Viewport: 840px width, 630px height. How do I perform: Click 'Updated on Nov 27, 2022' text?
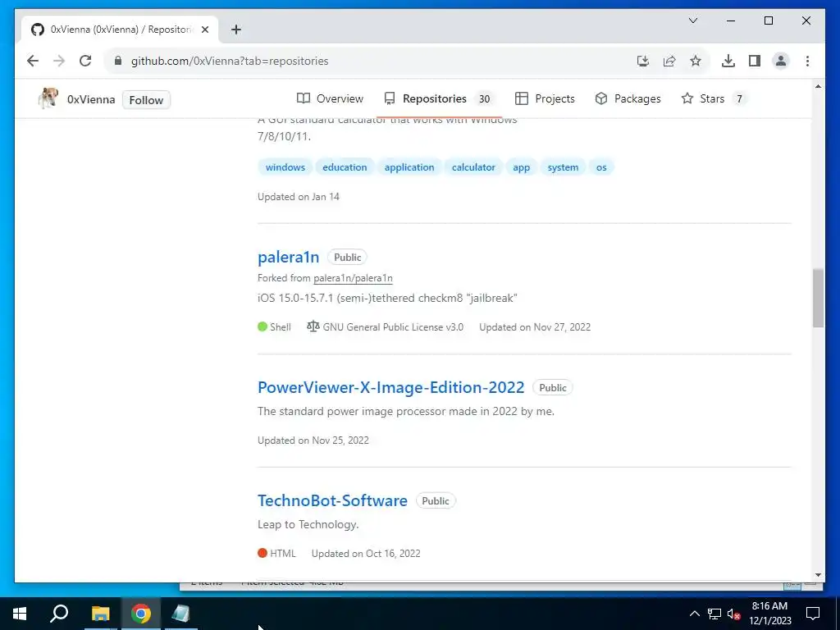click(x=535, y=326)
